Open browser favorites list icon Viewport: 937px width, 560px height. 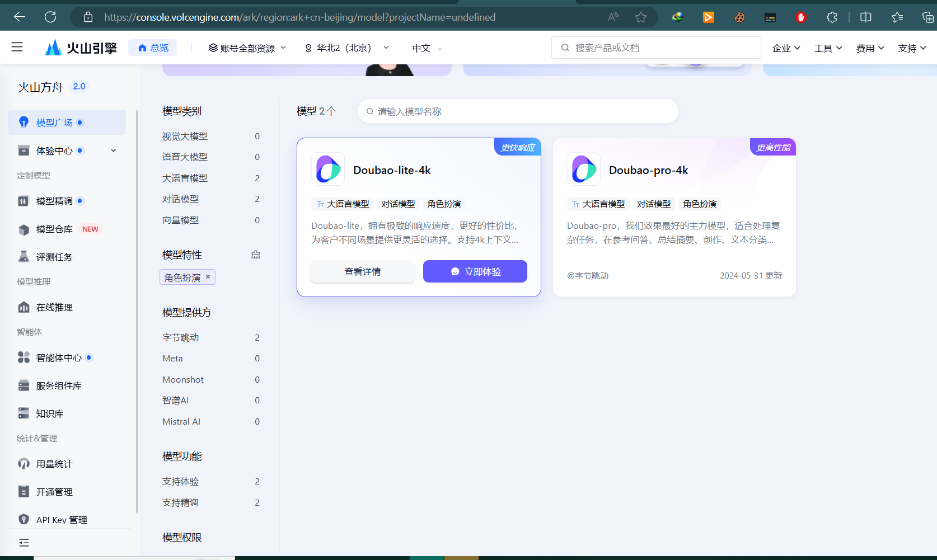tap(897, 17)
